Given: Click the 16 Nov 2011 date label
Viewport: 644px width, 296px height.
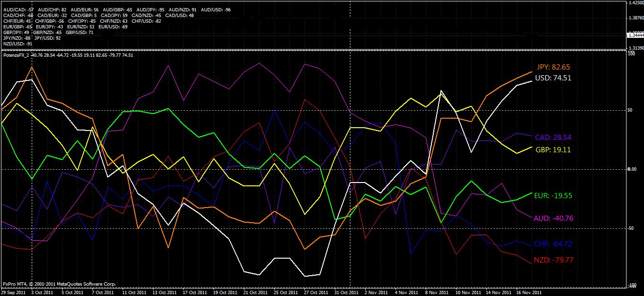Looking at the screenshot, I should (528, 293).
